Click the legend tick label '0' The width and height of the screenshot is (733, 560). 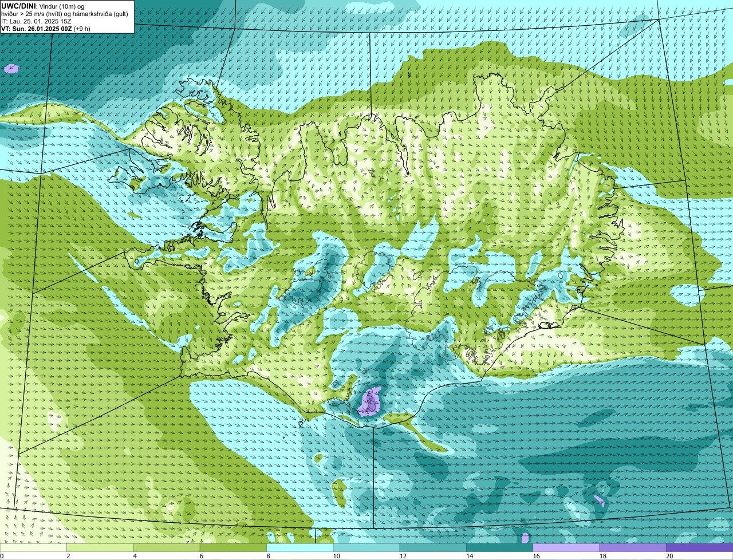2,556
